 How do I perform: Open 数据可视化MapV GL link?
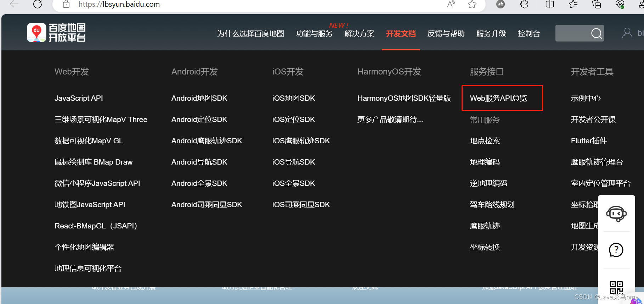click(x=89, y=141)
